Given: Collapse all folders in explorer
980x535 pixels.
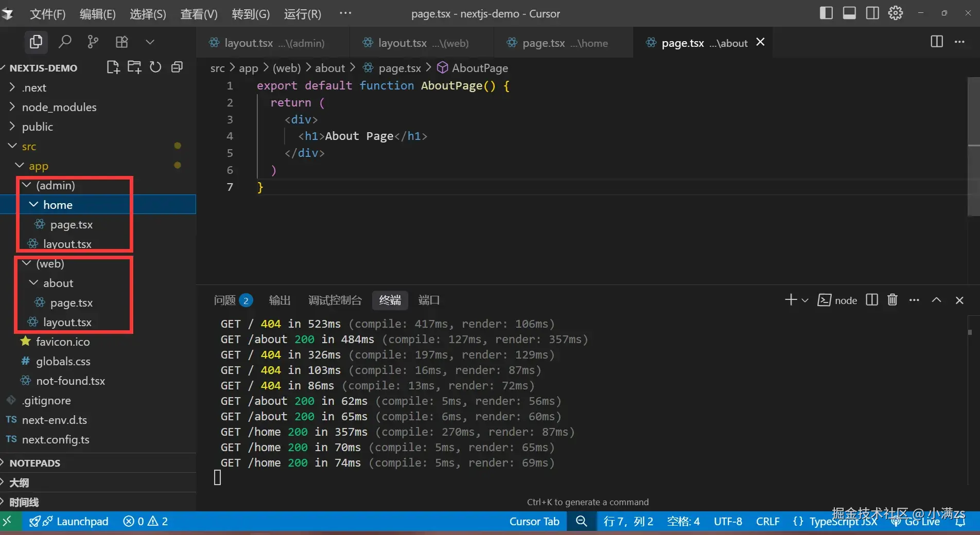Looking at the screenshot, I should (177, 67).
